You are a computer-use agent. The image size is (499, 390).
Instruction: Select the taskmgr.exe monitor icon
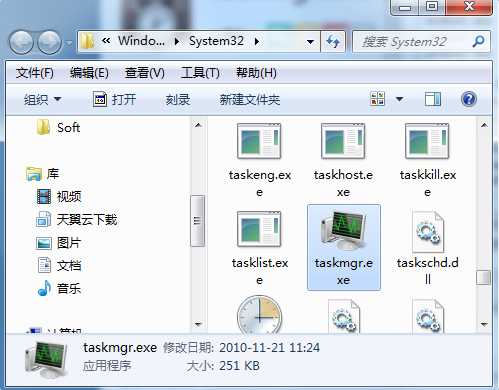pos(343,230)
